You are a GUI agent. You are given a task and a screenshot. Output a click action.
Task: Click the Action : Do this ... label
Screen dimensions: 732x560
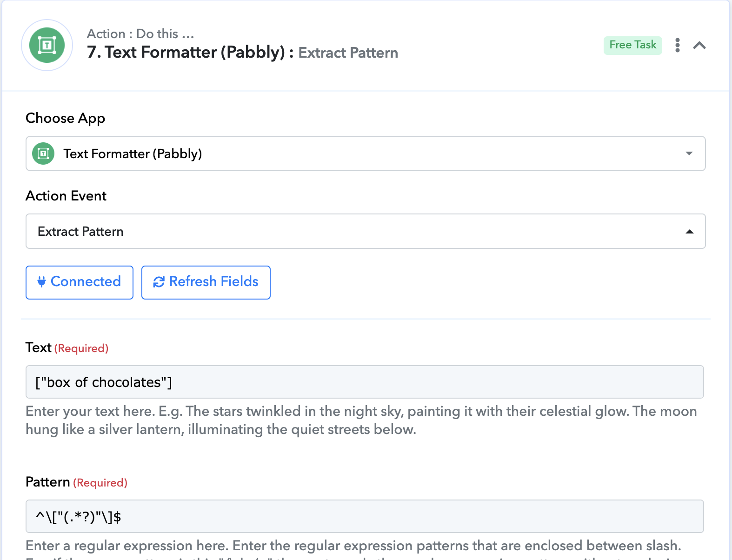[140, 34]
